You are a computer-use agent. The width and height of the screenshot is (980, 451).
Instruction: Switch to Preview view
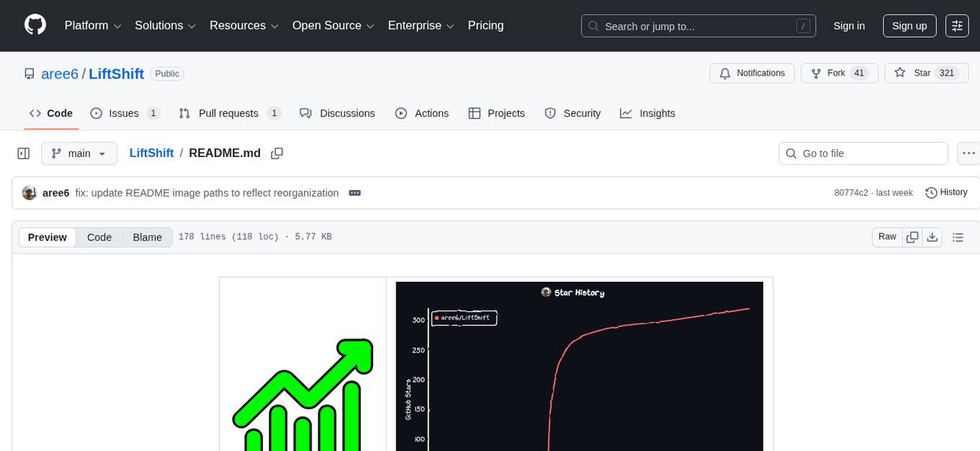(48, 237)
